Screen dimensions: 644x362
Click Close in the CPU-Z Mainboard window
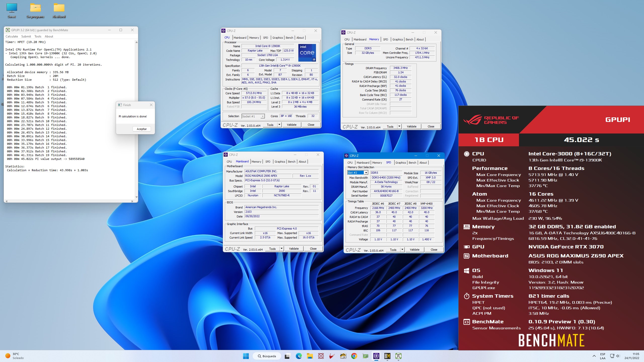tap(313, 249)
